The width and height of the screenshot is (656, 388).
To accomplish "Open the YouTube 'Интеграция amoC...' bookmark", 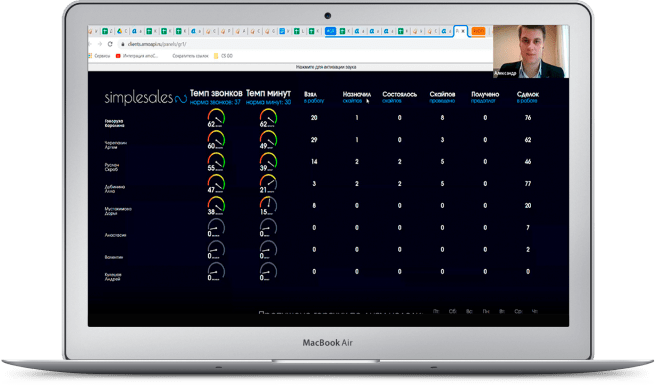I will pyautogui.click(x=137, y=56).
